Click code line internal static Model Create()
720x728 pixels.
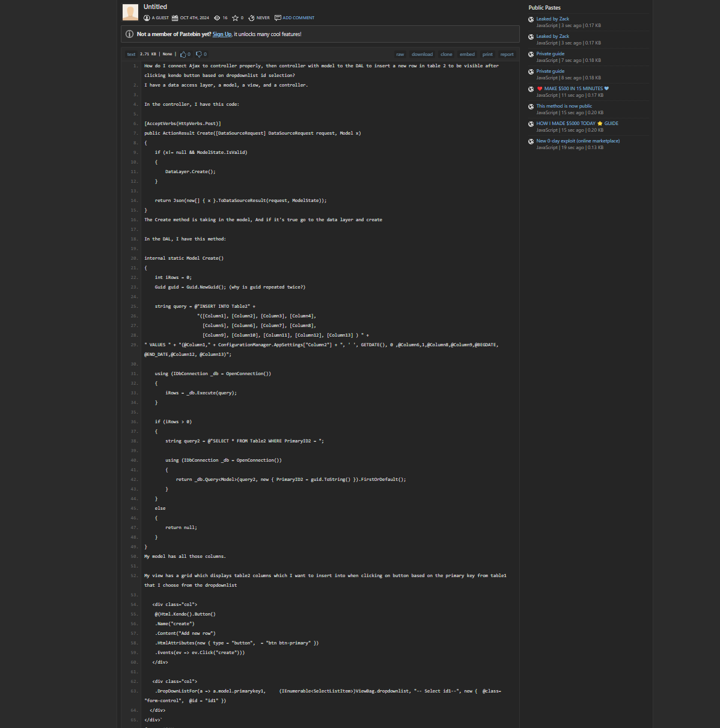click(x=184, y=258)
